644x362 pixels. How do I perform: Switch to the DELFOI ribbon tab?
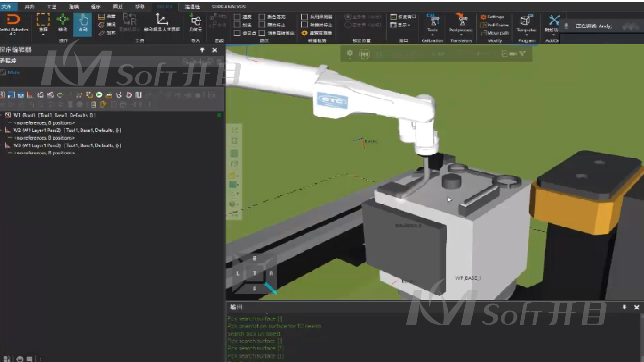click(x=165, y=7)
